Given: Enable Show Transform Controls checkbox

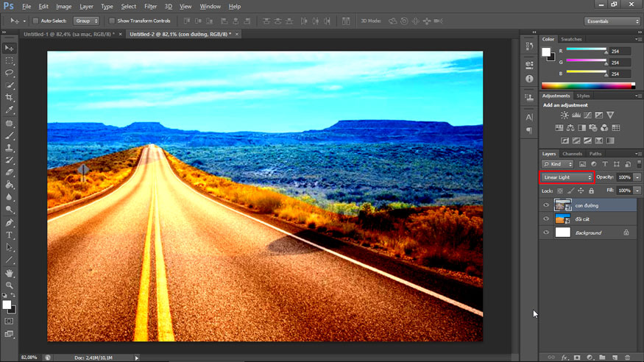Looking at the screenshot, I should pos(112,21).
